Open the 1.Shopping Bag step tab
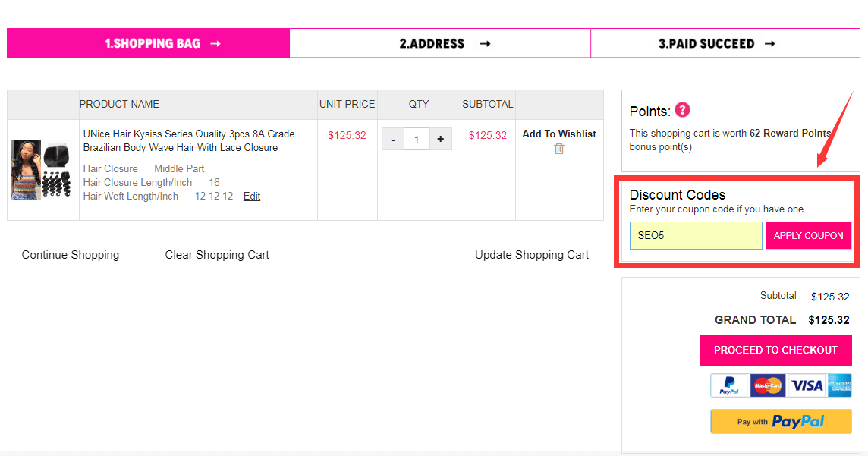The width and height of the screenshot is (868, 456). pyautogui.click(x=149, y=43)
